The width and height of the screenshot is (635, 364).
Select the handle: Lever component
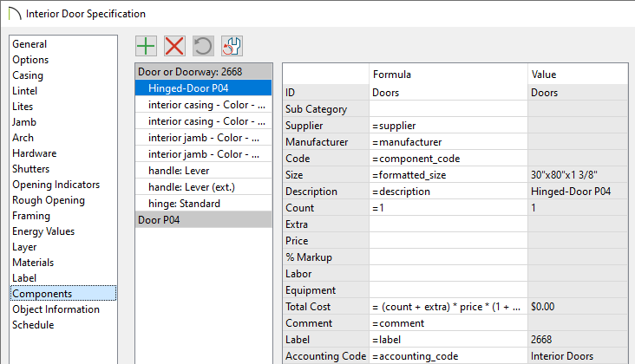click(x=204, y=171)
